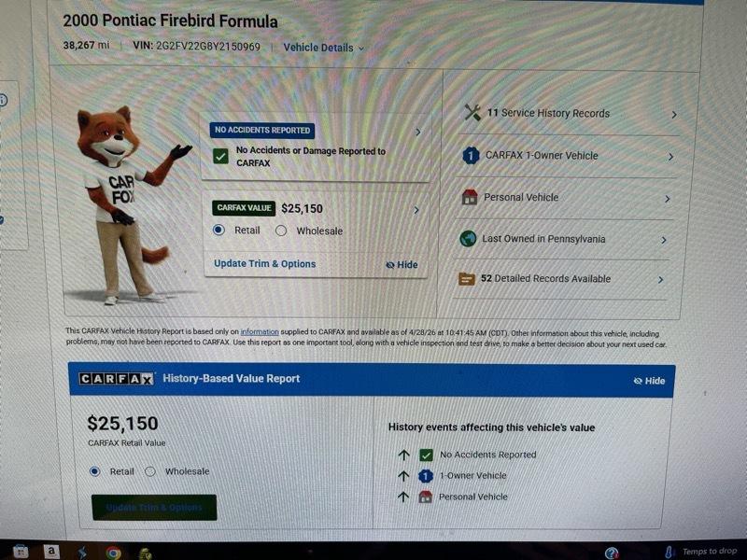This screenshot has width=747, height=560.
Task: Launch Chrome from the taskbar
Action: click(113, 553)
